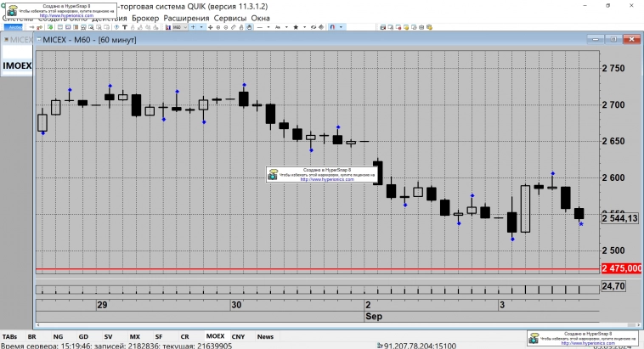Expand the Aa text tool dropdown arrow
Screen dimensions: 644x349
pyautogui.click(x=286, y=27)
